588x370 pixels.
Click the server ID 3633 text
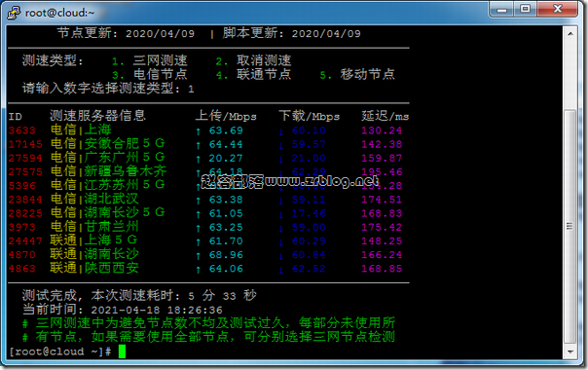[22, 130]
